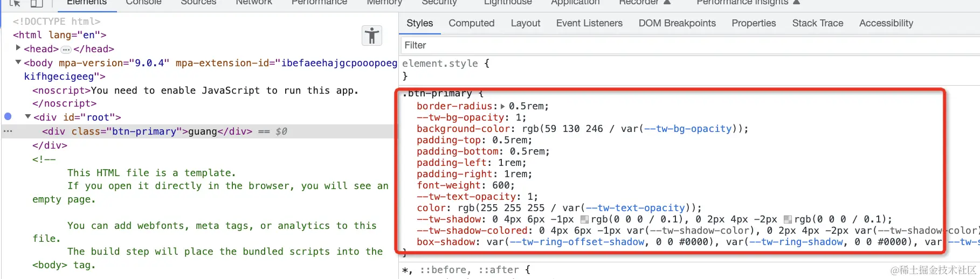Toggle the device toolbar icon
Screen dimensions: 980x279
pyautogui.click(x=37, y=3)
